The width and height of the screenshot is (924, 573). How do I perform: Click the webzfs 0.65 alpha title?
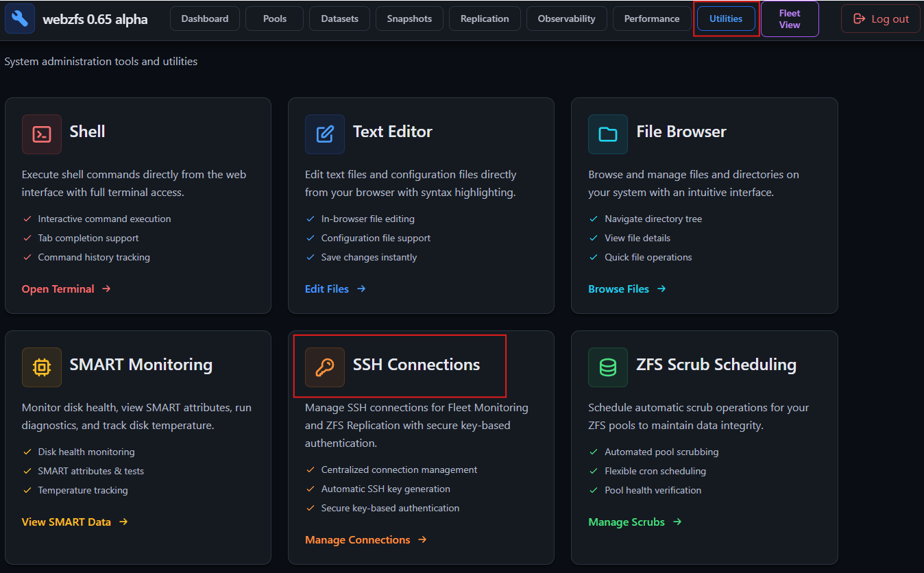95,19
